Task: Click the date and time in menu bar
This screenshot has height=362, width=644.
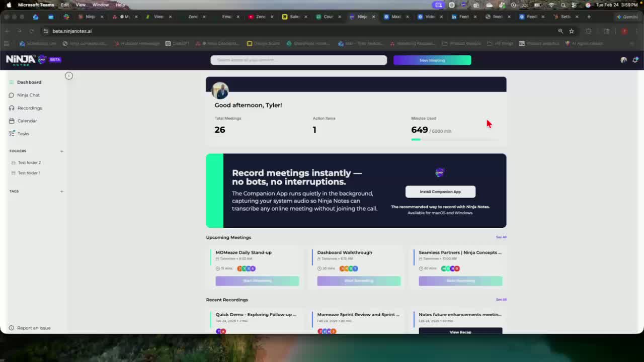Action: [x=617, y=5]
